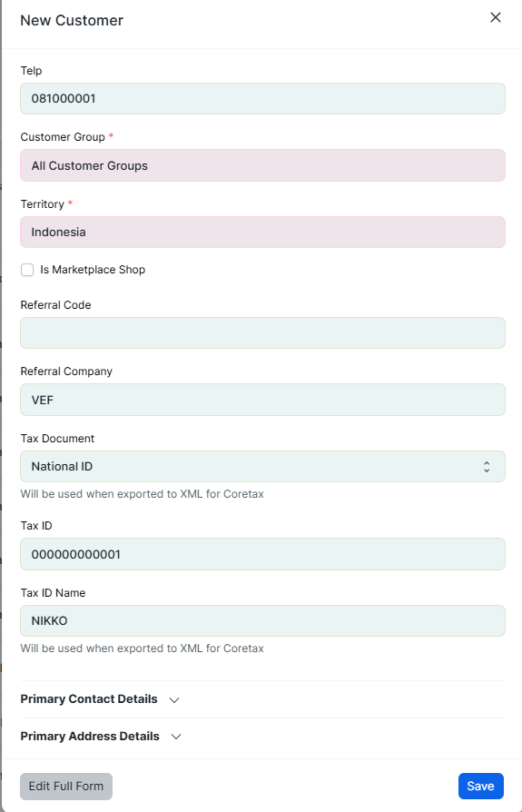Save the new customer record
The width and height of the screenshot is (522, 812).
(480, 786)
